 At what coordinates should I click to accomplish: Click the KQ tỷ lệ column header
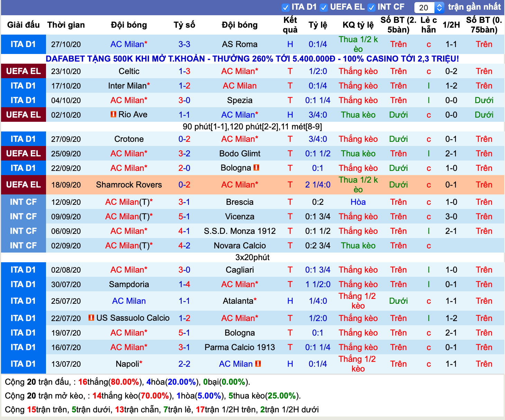[358, 25]
